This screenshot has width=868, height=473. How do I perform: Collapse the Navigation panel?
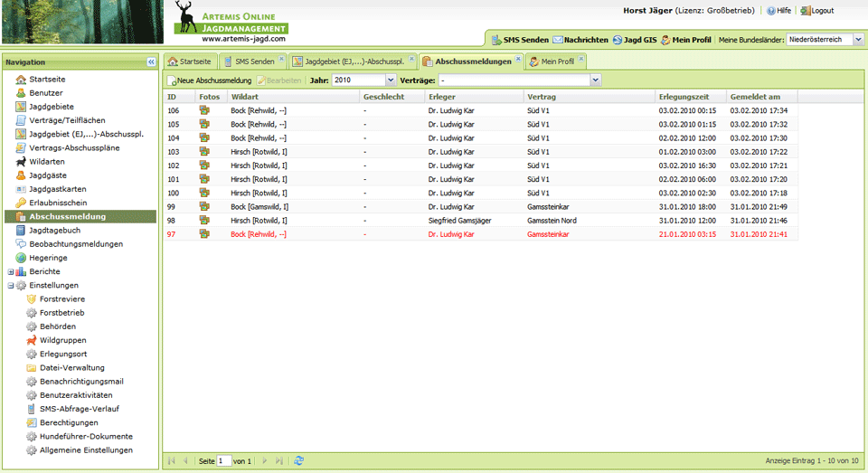click(151, 62)
